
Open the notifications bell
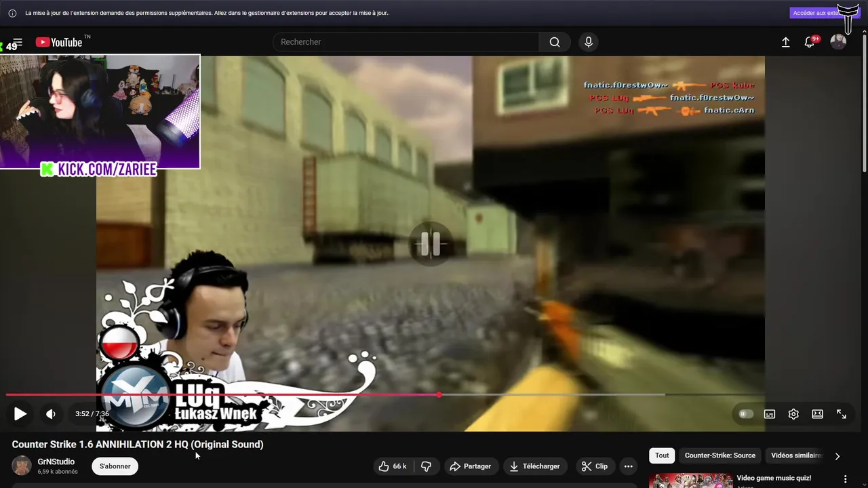coord(810,42)
